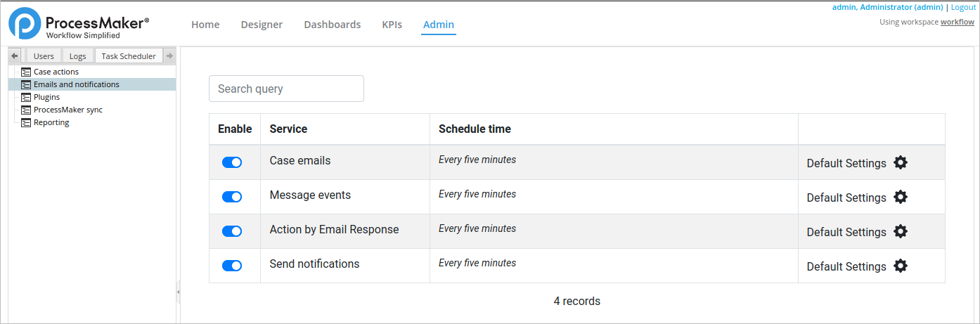Turn off Send notifications toggle
The height and width of the screenshot is (324, 980).
pos(232,266)
